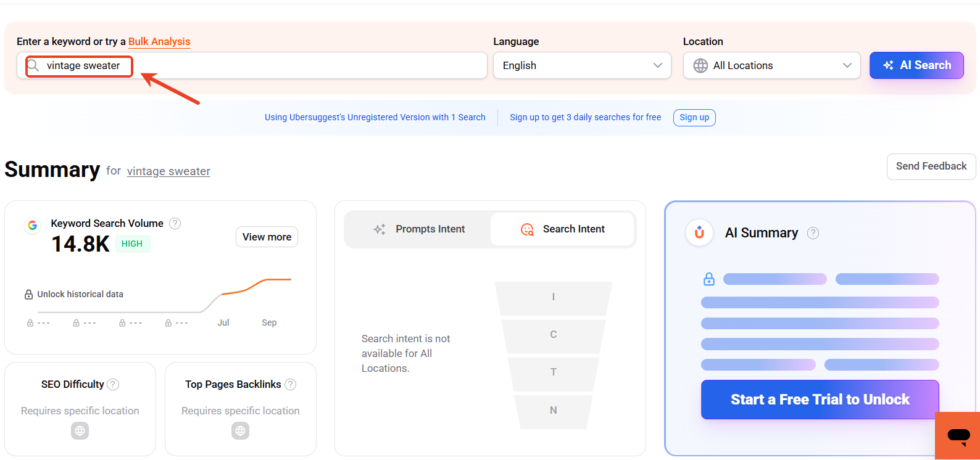Select the Search Intent tab
This screenshot has width=980, height=460.
click(562, 229)
